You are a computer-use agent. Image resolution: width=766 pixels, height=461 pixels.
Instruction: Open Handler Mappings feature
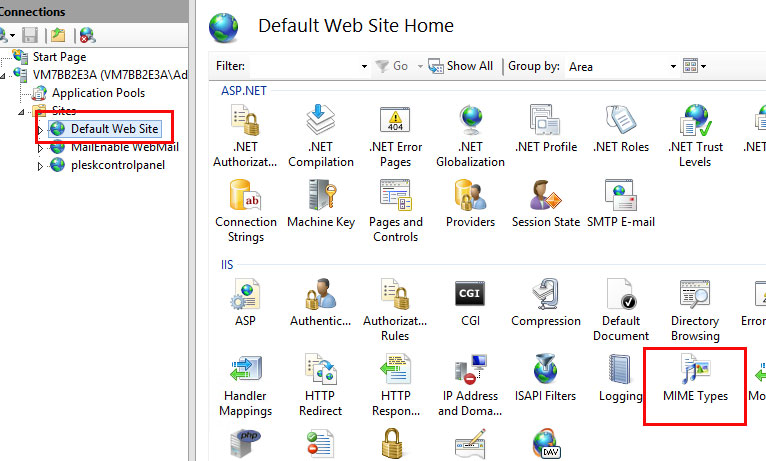[x=245, y=386]
